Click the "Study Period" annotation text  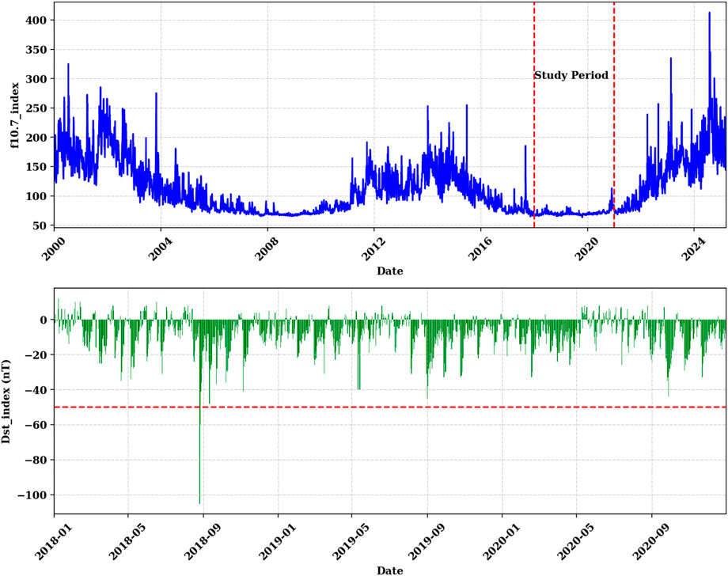pos(571,76)
